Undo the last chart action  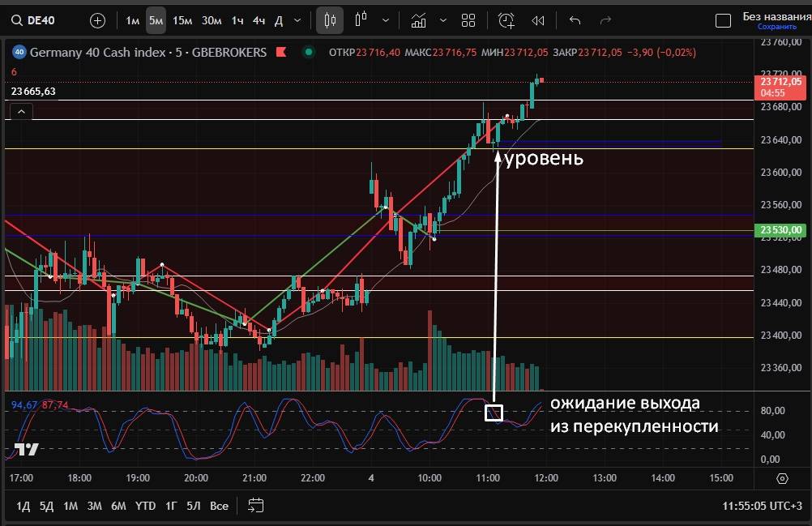[575, 20]
